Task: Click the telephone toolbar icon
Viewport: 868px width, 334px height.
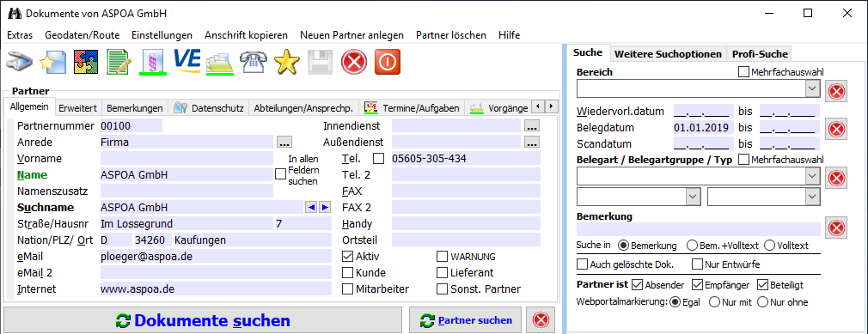Action: pyautogui.click(x=253, y=62)
